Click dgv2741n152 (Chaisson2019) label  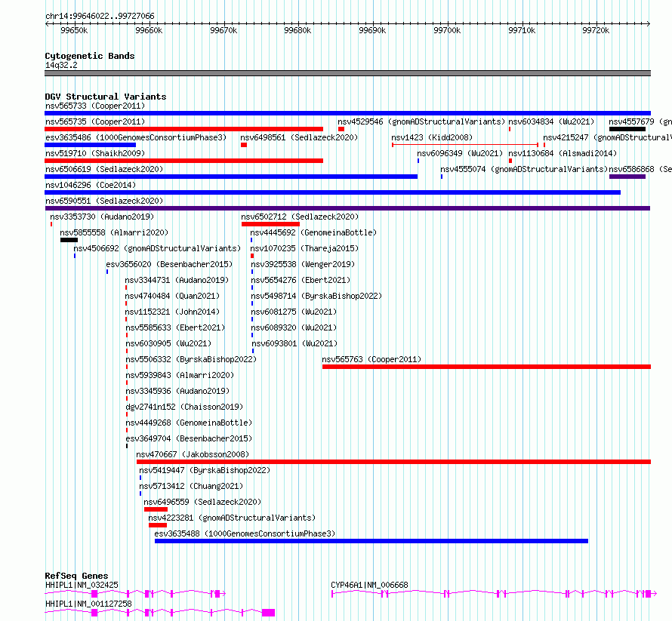(184, 407)
